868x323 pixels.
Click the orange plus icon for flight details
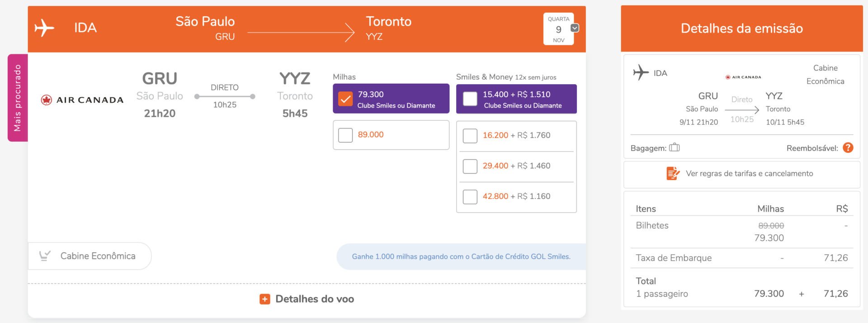tap(264, 299)
